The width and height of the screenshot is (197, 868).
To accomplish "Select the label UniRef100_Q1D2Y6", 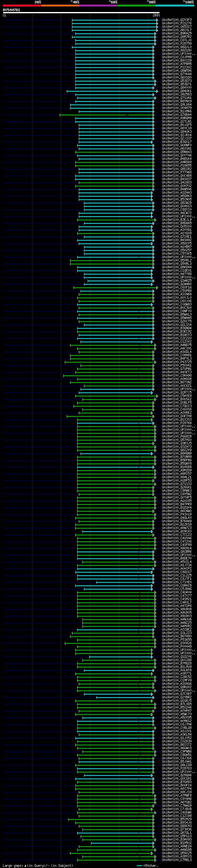I will point(177,656).
